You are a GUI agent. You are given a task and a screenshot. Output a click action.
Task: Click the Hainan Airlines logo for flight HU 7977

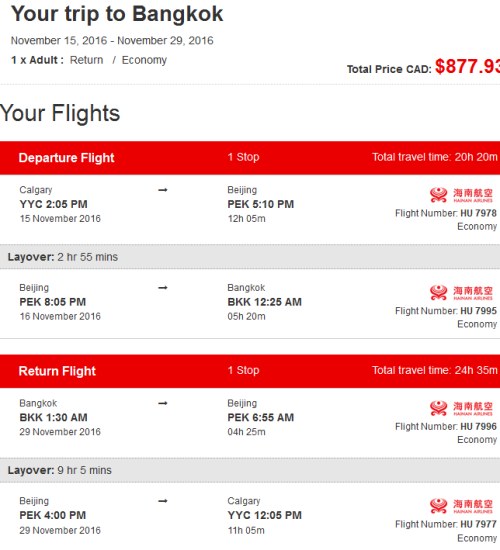point(461,506)
